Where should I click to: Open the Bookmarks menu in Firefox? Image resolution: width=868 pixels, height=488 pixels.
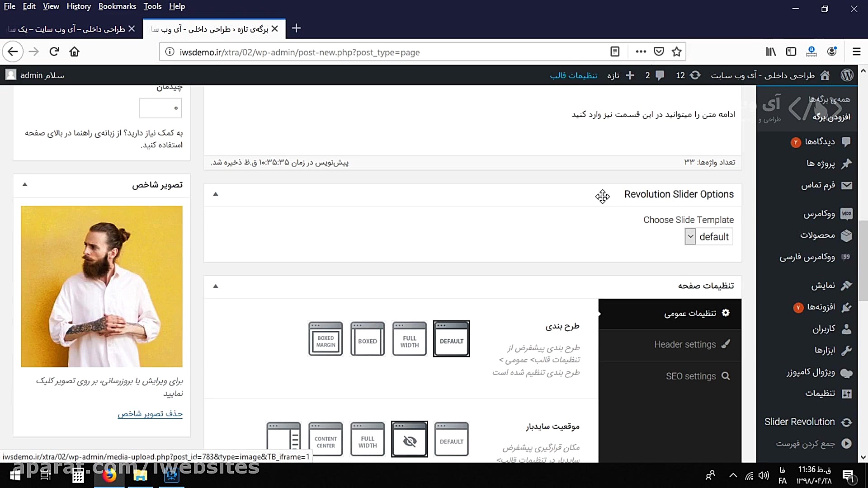117,6
